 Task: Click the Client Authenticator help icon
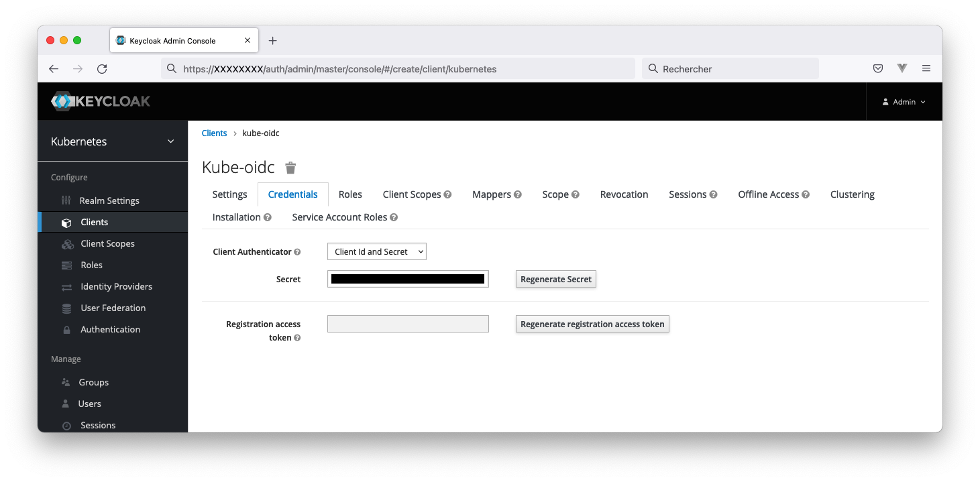pos(297,252)
